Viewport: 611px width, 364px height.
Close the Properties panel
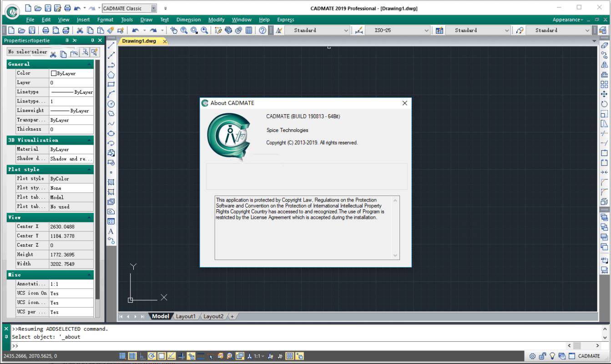[100, 40]
